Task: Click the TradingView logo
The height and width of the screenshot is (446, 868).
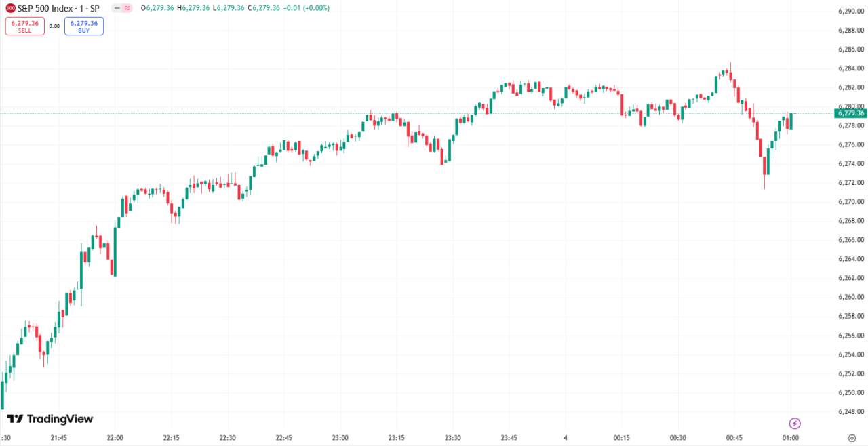Action: pos(50,419)
